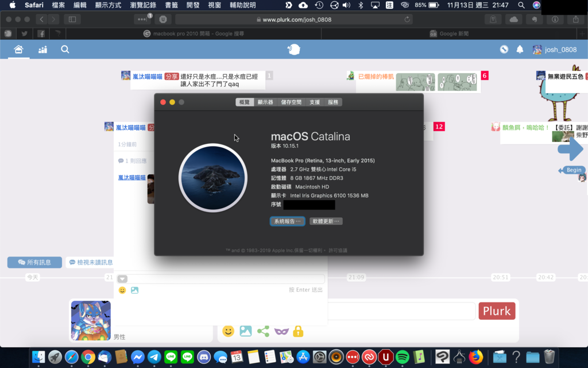Switch to the macbook pro 2010 Google search tab
The image size is (588, 368).
pyautogui.click(x=194, y=33)
